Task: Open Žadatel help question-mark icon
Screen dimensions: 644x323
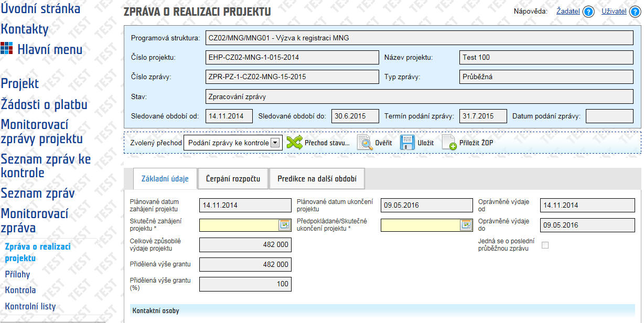Action: [588, 12]
